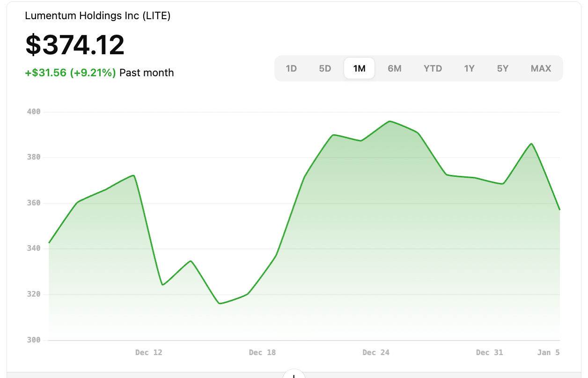Viewport: 588px width, 378px height.
Task: Click the Jan 5 date label
Action: 549,352
